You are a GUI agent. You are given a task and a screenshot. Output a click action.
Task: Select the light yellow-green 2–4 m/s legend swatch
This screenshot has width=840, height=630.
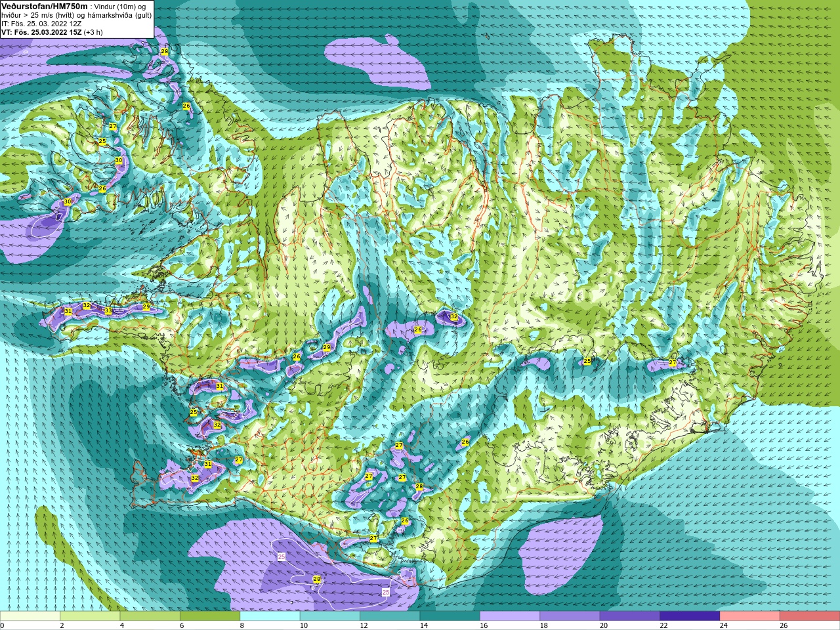point(90,616)
